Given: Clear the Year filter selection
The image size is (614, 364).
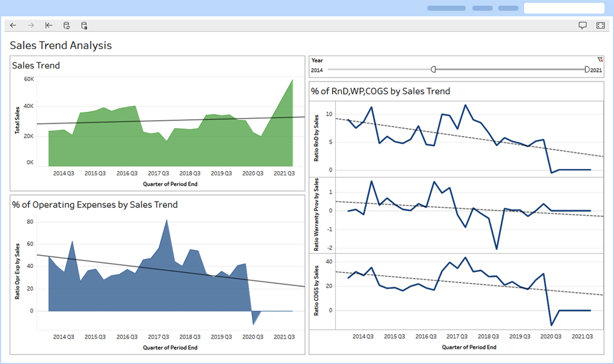Looking at the screenshot, I should [600, 60].
